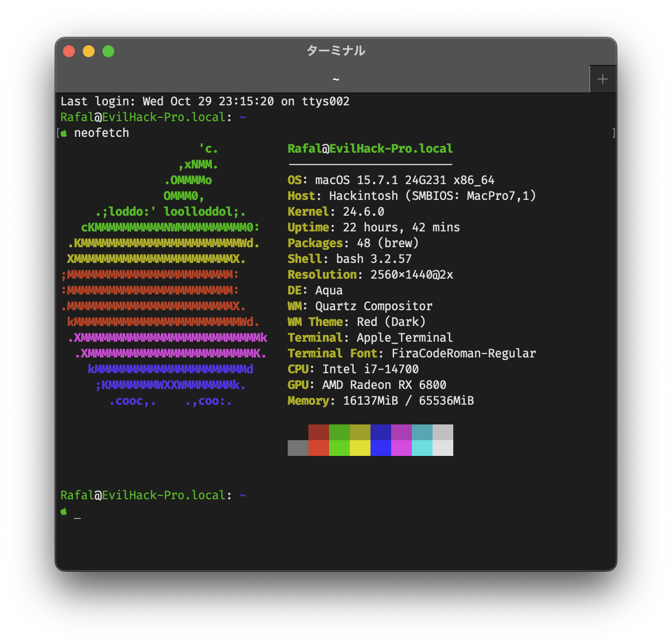Click the olive yellow block in the upper color row

(x=360, y=432)
